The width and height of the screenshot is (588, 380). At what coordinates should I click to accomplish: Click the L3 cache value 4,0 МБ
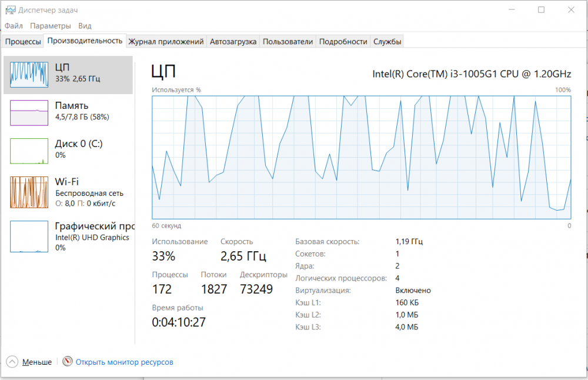(406, 326)
